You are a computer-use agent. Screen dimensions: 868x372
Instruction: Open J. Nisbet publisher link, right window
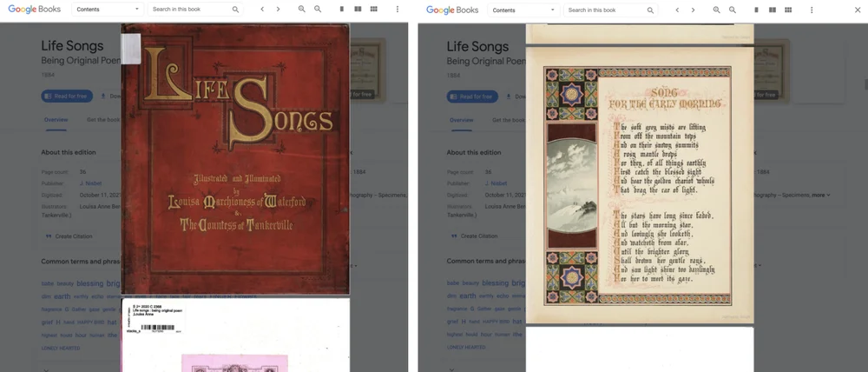tap(496, 183)
